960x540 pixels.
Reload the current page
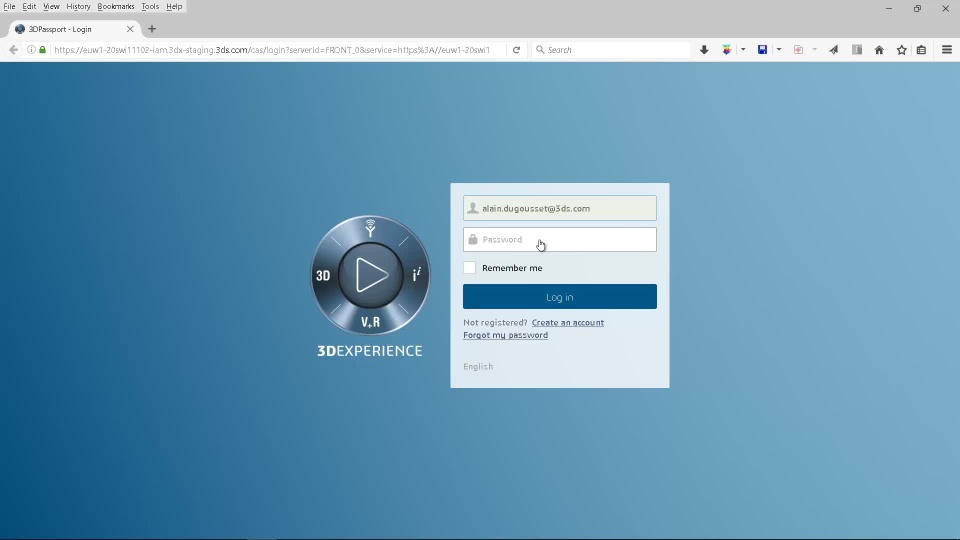point(516,50)
